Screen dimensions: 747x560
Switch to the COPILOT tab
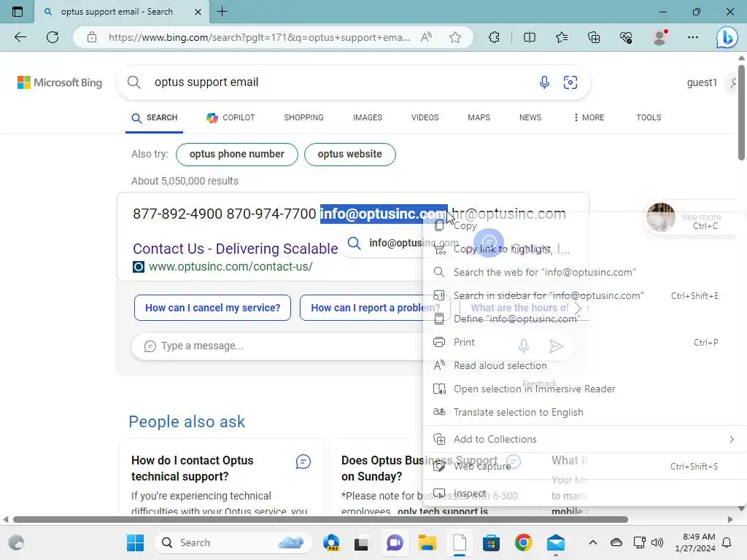click(x=231, y=117)
